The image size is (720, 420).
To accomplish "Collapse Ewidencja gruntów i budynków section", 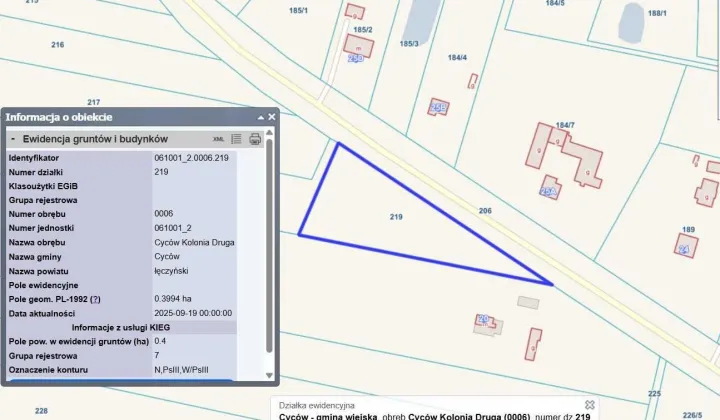I will click(x=13, y=139).
